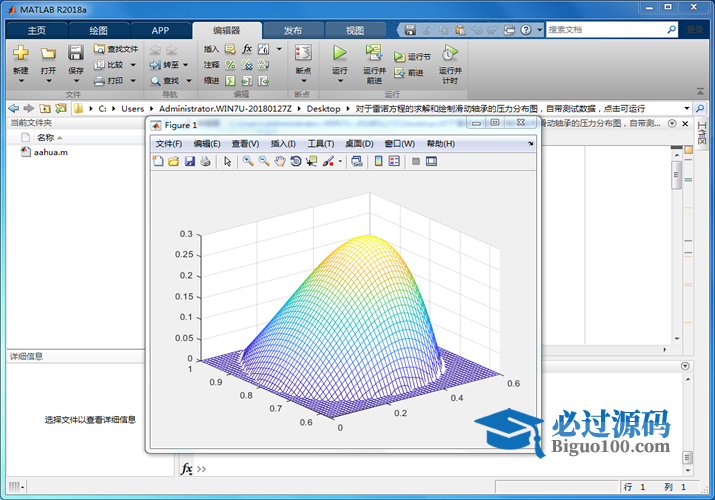Viewport: 715px width, 500px height.
Task: Open the 打印 print dropdown arrow
Action: (x=133, y=81)
